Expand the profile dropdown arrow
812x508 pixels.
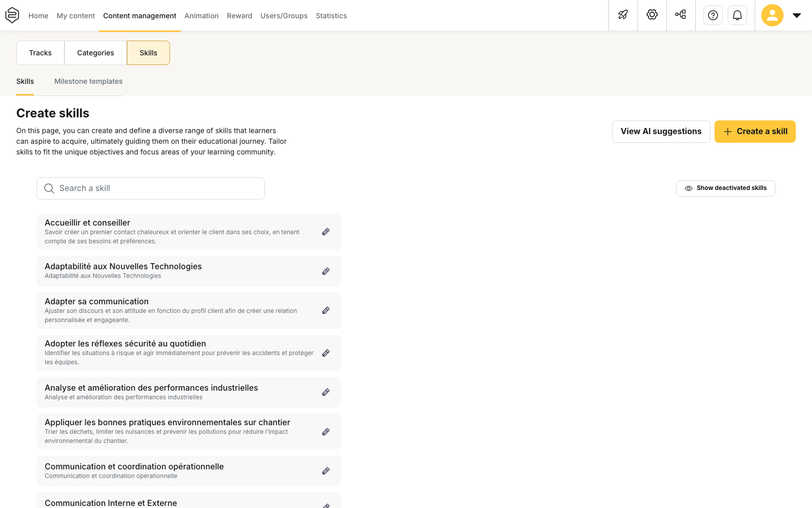tap(797, 15)
